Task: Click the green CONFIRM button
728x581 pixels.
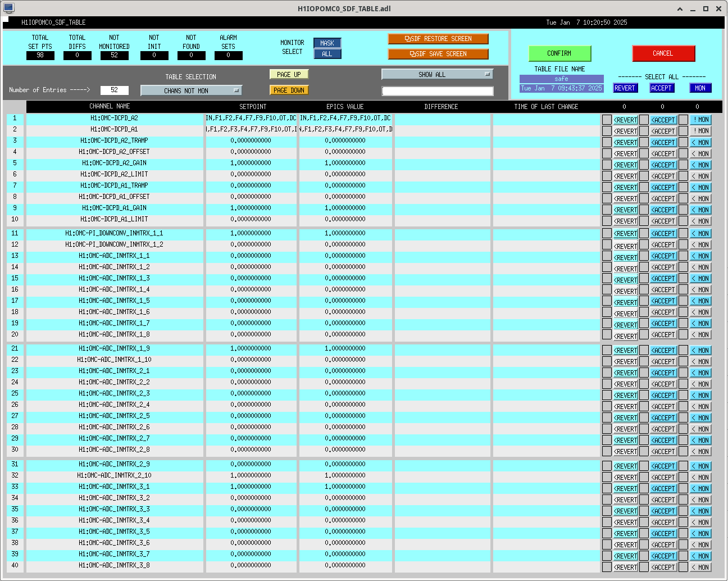Action: [x=559, y=53]
